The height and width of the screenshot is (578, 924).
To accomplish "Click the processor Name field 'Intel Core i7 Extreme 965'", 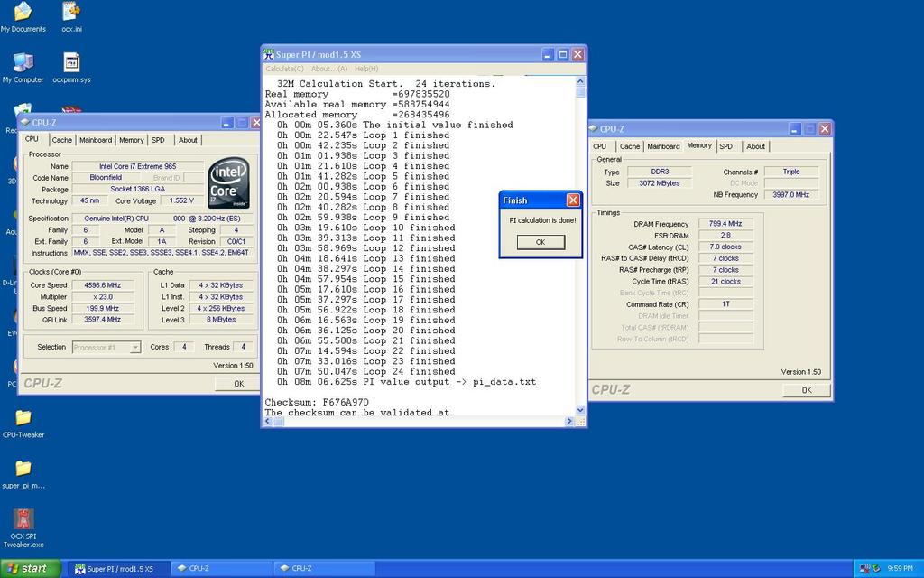I will click(x=137, y=166).
